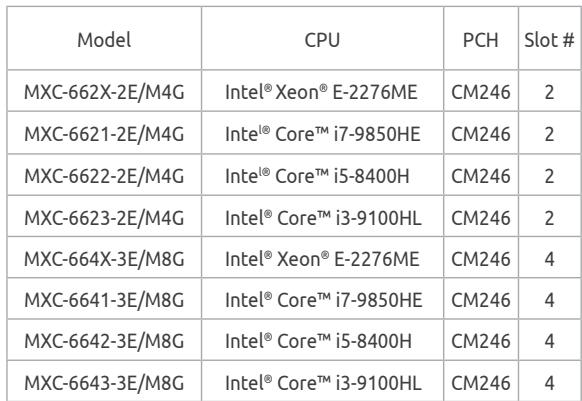The image size is (582, 401).
Task: Select the MXC-662X-2E/M4G model cell
Action: pos(104,92)
